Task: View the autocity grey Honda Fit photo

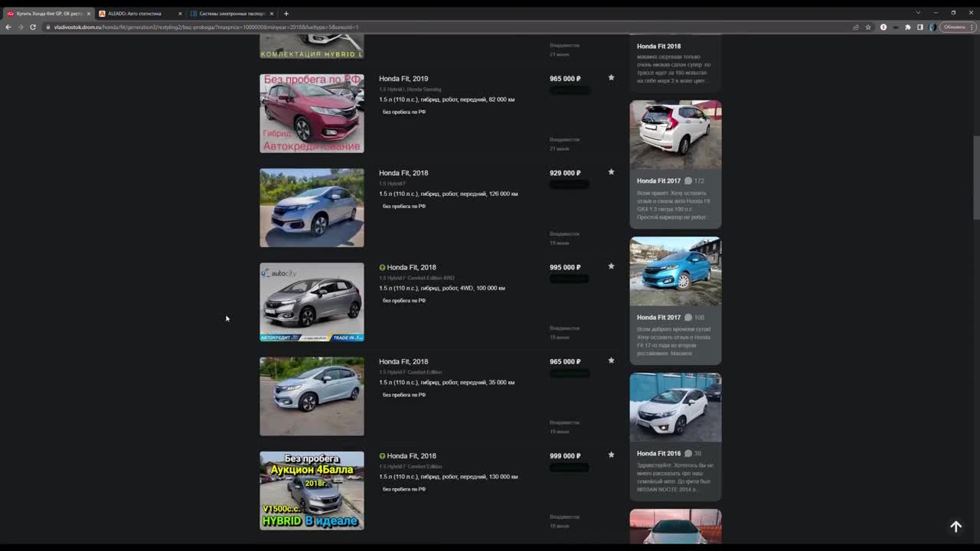Action: 312,302
